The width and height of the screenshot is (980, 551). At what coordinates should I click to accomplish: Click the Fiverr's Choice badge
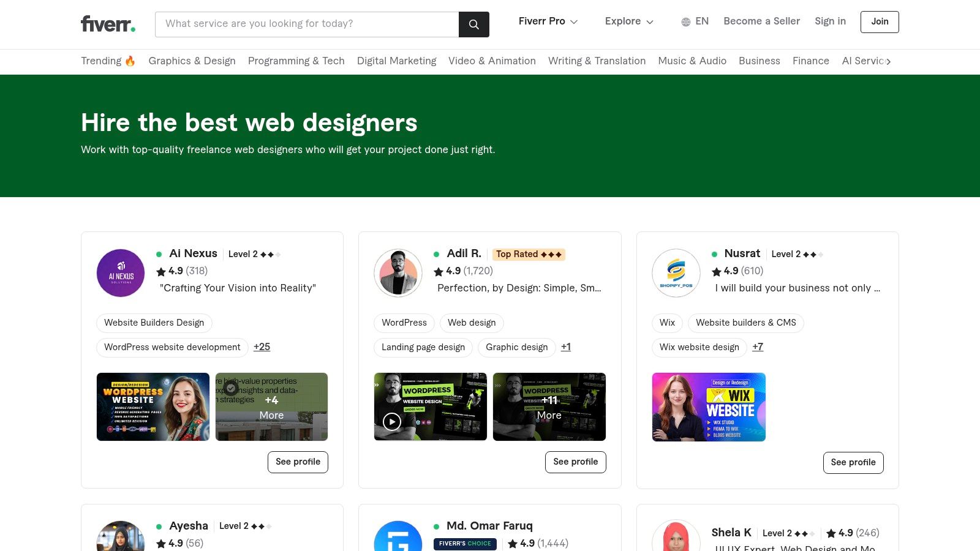[x=465, y=544]
